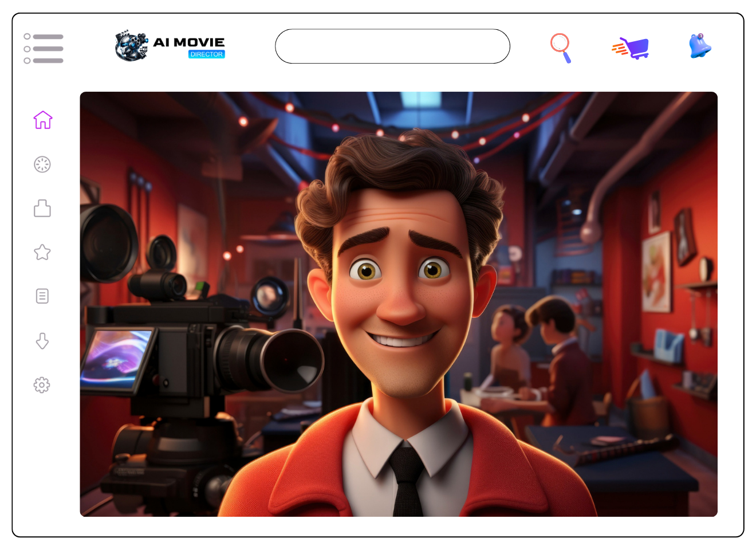Click the camera's flip-out monitor screen
Screen dimensions: 756x550
117,358
